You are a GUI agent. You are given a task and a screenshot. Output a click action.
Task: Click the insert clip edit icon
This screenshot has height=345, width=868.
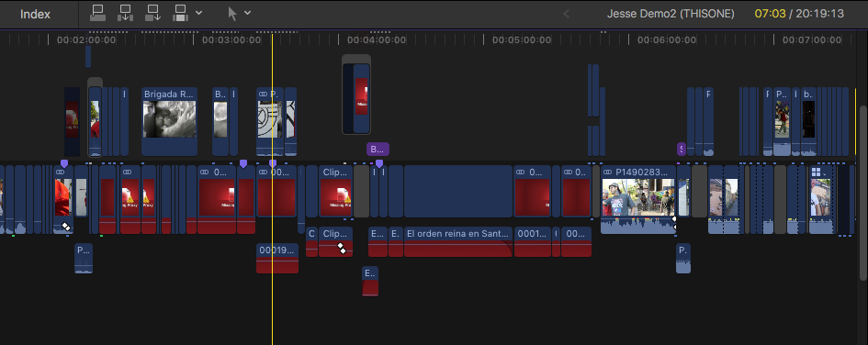coord(126,13)
